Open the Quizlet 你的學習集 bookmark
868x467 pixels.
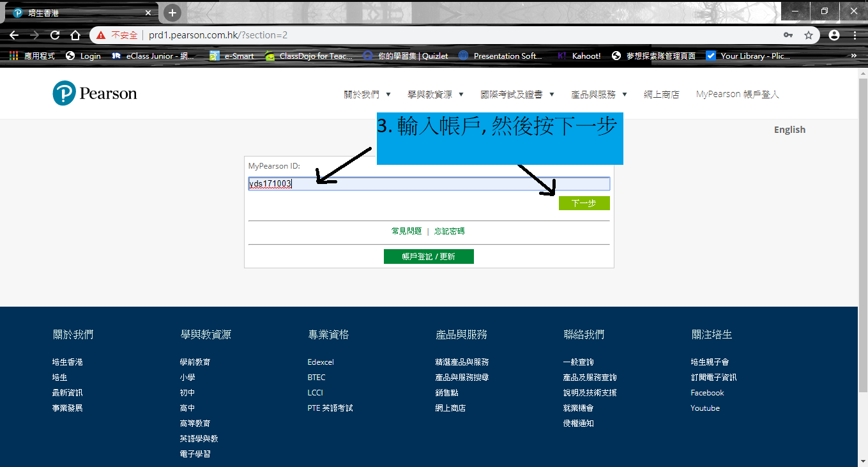tap(405, 56)
